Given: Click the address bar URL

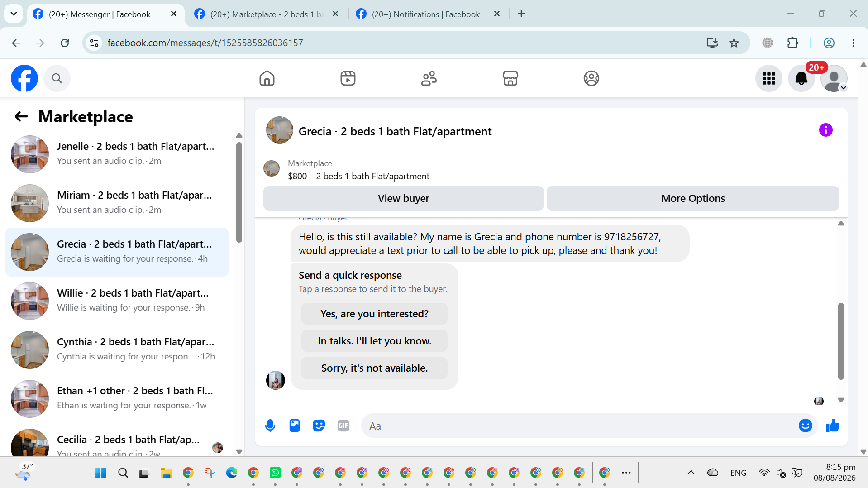Looking at the screenshot, I should [x=205, y=43].
